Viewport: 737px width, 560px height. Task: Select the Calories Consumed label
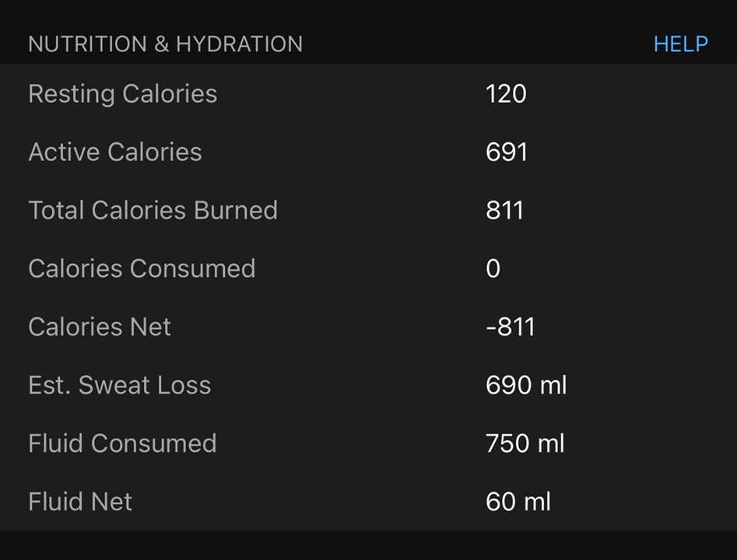[x=142, y=268]
